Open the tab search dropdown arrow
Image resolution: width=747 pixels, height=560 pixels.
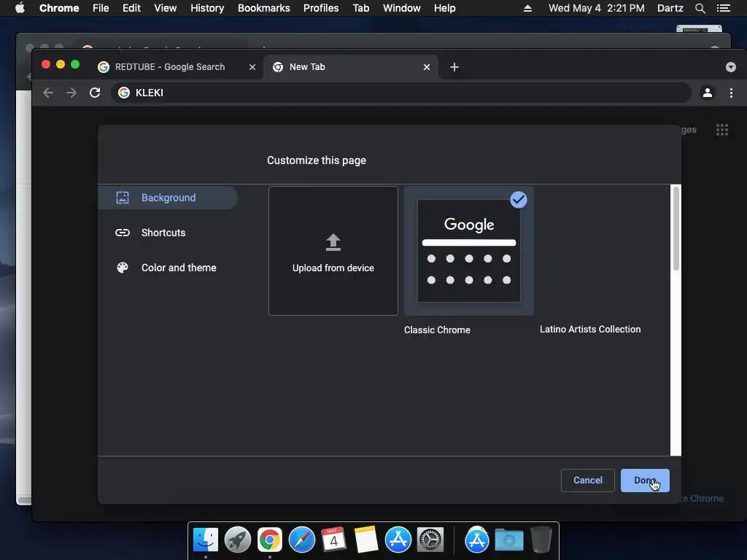730,67
